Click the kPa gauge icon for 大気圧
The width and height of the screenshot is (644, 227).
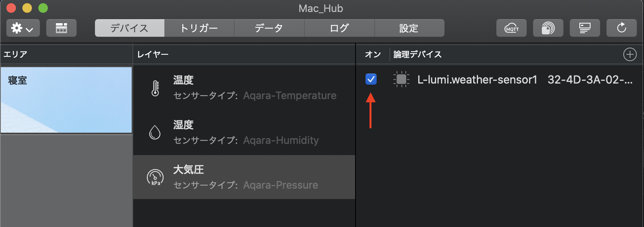click(x=155, y=177)
